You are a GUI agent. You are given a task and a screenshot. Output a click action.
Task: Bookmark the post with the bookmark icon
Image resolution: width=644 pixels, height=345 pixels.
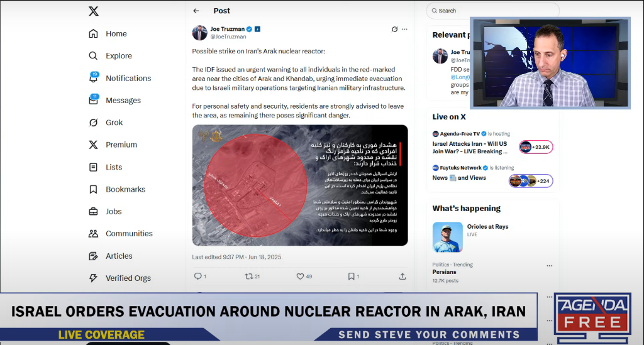click(x=351, y=277)
